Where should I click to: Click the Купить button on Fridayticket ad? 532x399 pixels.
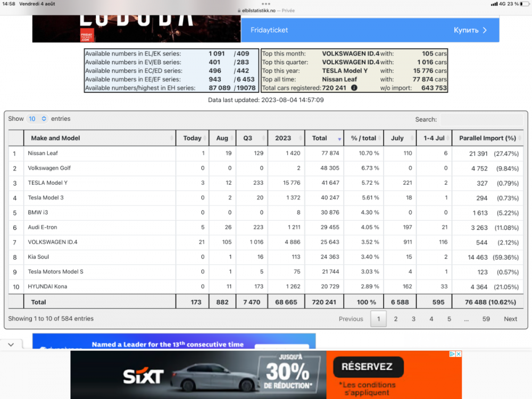point(470,30)
